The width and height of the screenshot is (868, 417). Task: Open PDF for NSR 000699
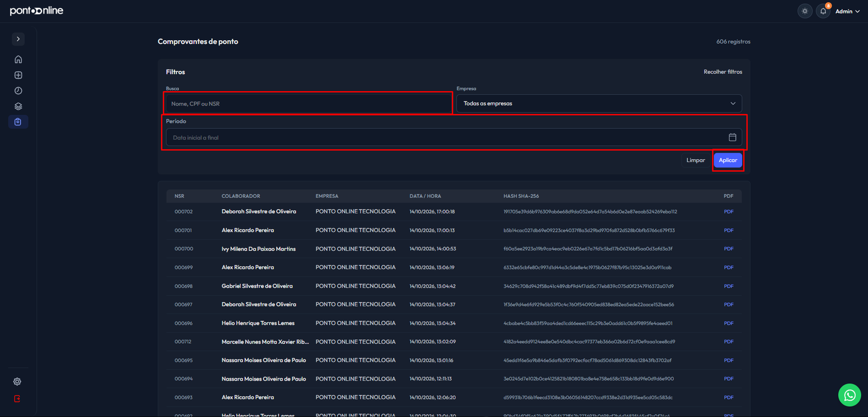[729, 267]
